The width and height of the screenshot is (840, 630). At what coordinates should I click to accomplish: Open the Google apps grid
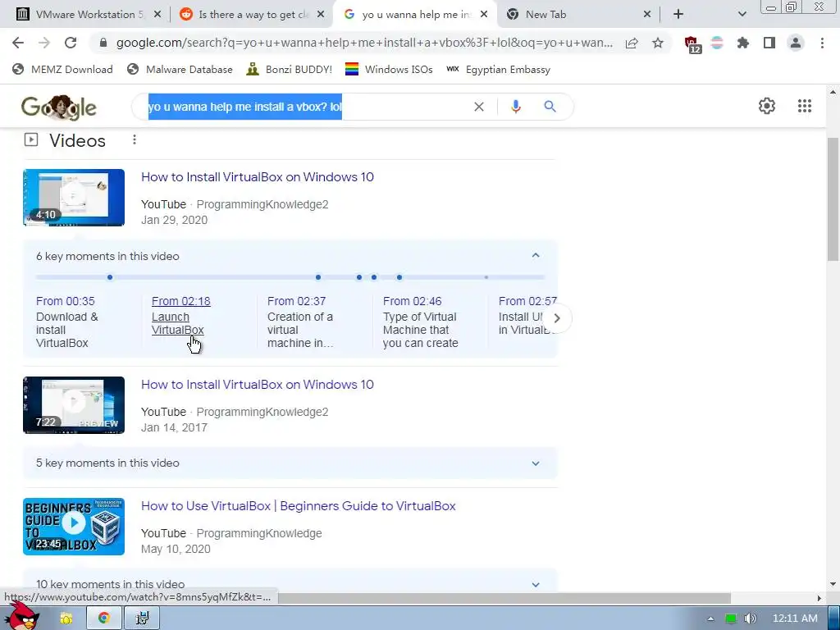coord(805,106)
